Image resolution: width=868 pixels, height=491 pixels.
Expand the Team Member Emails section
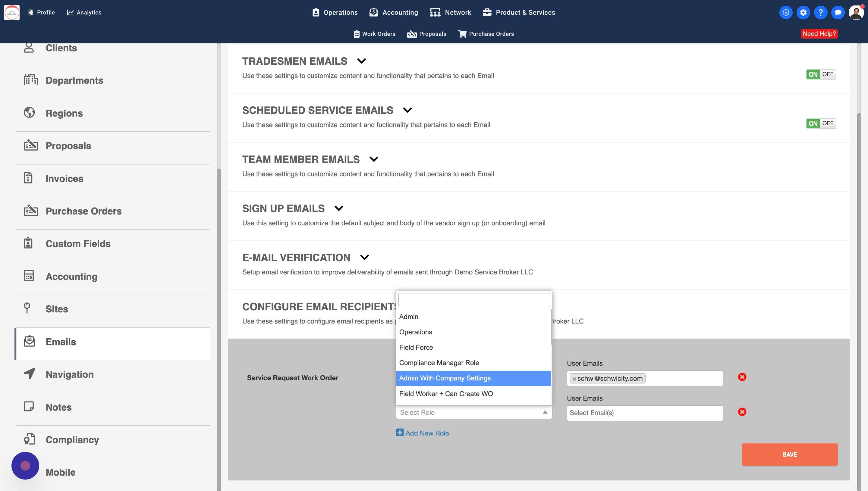click(374, 159)
